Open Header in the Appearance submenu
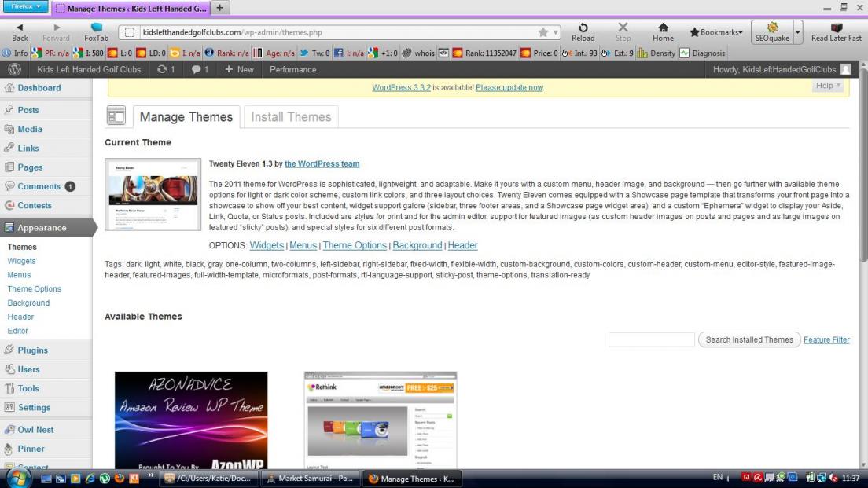 pos(20,317)
